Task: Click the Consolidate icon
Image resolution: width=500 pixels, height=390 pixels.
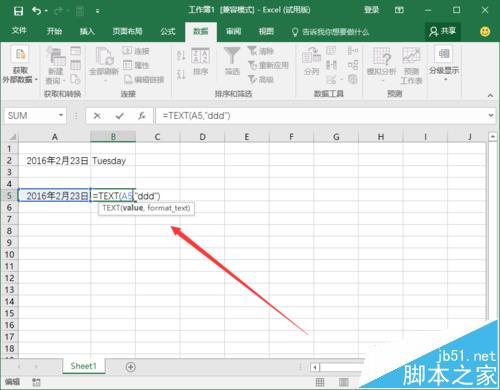Action: pos(353,51)
